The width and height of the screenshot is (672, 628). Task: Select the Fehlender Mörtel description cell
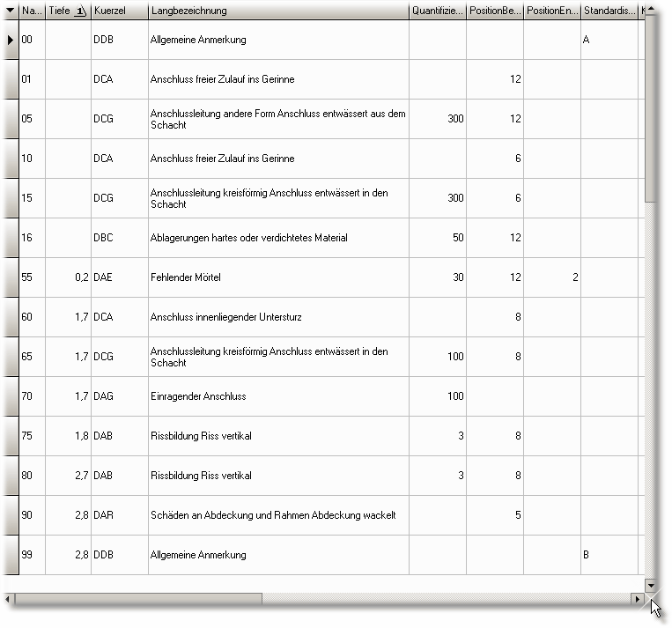tap(277, 277)
